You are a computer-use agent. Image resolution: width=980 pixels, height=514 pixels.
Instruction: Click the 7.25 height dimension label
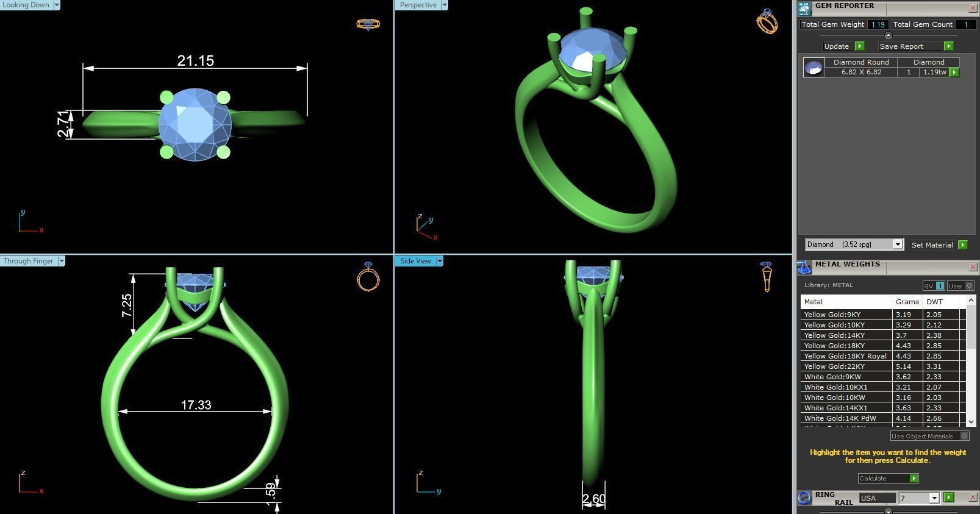click(126, 305)
